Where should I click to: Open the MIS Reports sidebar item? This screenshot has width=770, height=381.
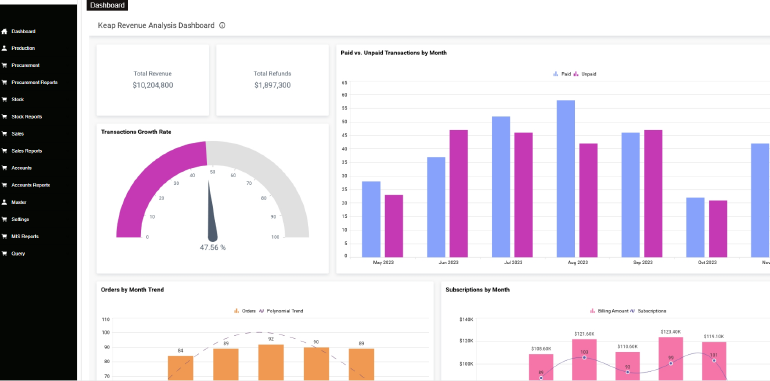25,237
